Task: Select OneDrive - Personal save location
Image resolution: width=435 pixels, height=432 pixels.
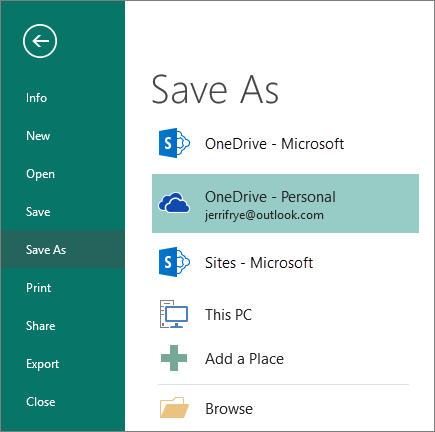Action: tap(285, 203)
